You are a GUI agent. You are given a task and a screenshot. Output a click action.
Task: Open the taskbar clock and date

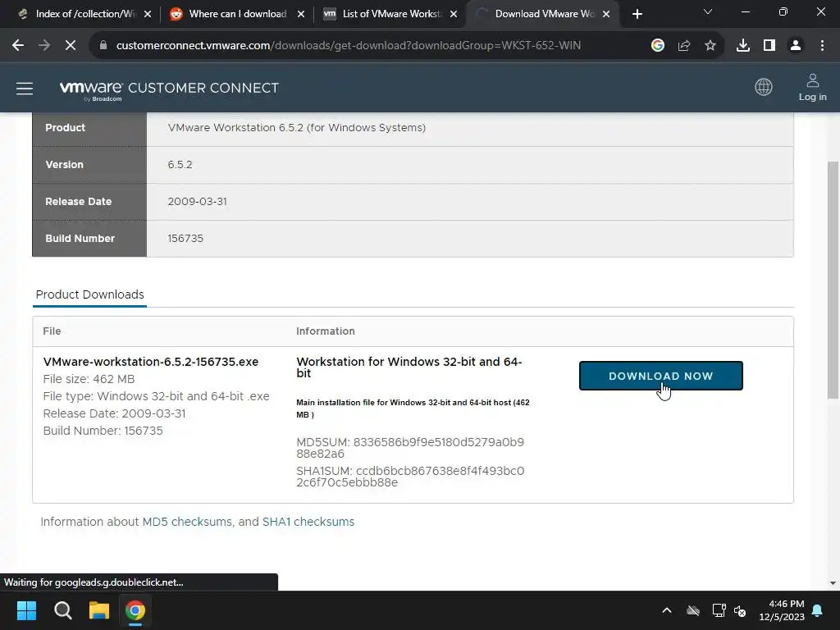tap(782, 610)
